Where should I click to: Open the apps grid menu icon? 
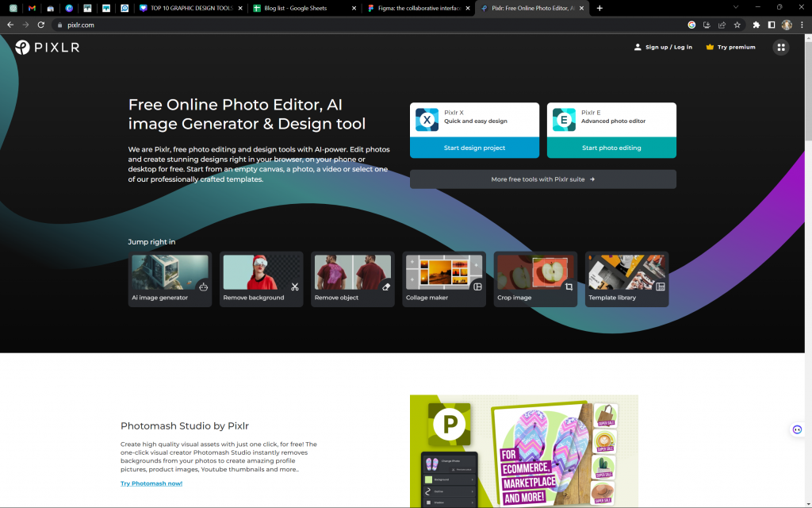781,48
